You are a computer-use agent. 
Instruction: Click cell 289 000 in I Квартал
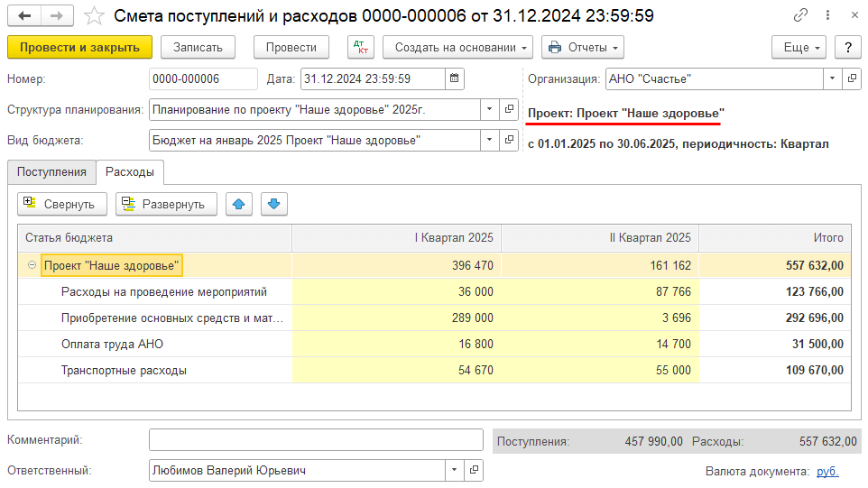[x=397, y=318]
